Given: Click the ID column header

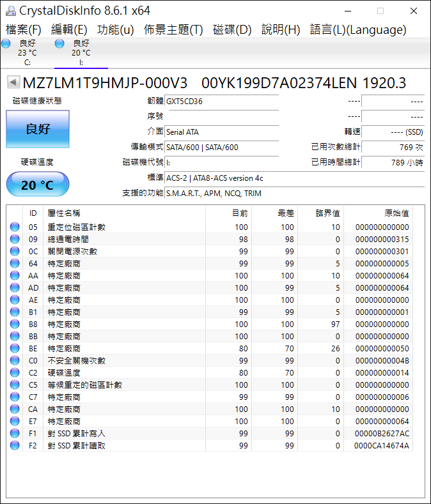Looking at the screenshot, I should click(33, 213).
